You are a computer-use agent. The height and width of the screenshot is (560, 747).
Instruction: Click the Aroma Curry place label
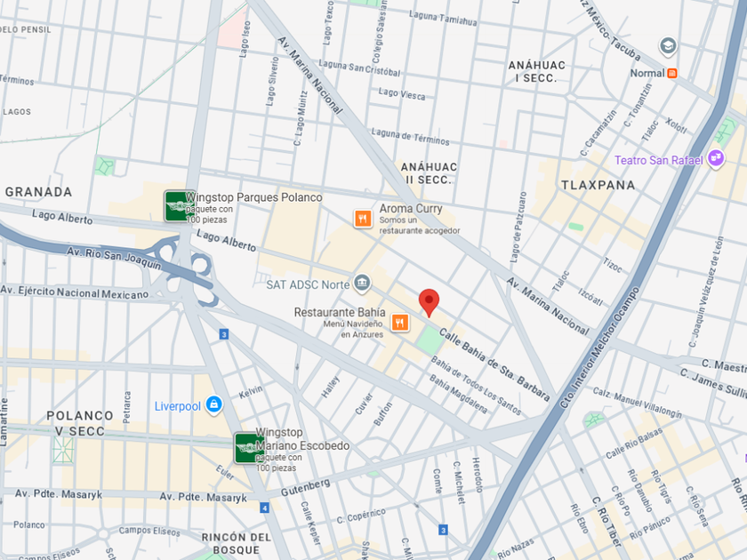coord(411,209)
